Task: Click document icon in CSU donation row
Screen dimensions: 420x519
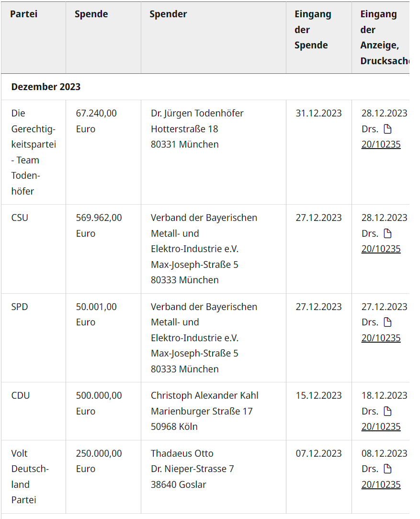Action: pyautogui.click(x=387, y=234)
